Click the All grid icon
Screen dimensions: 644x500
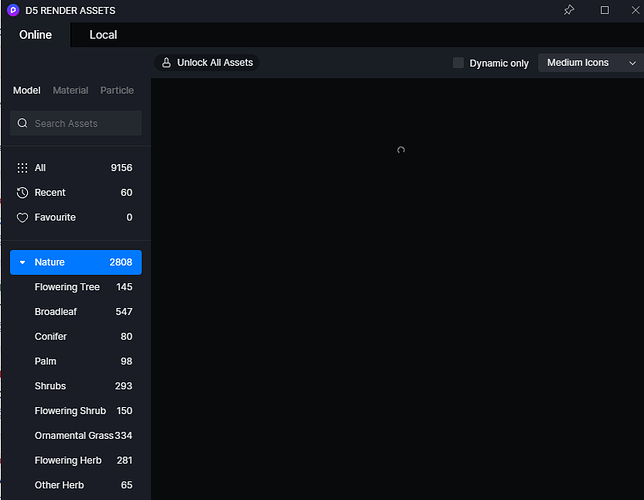tap(22, 168)
